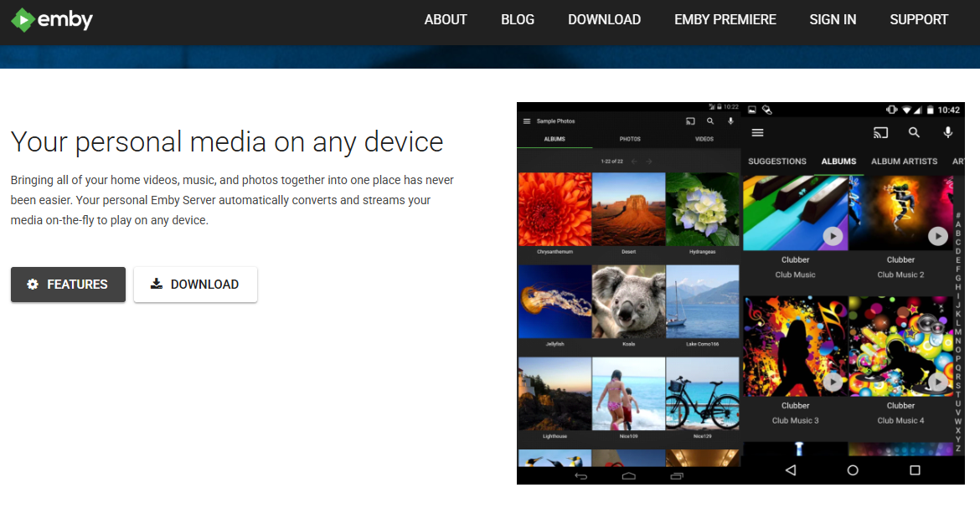980x508 pixels.
Task: Click the Features button with gear icon
Action: coord(68,285)
